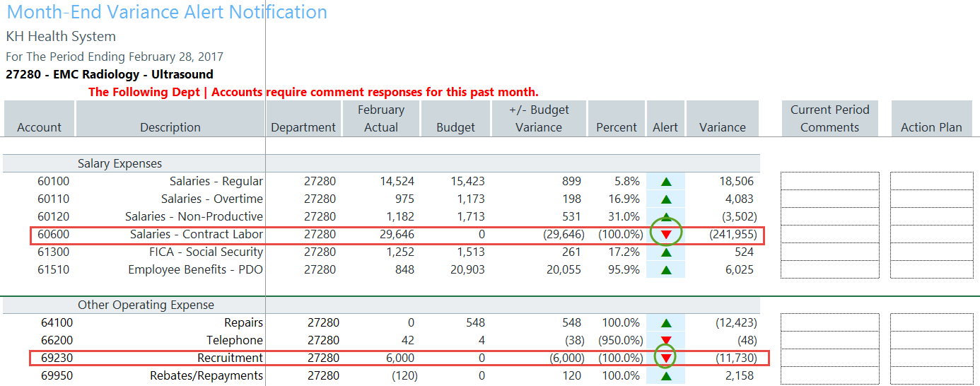Click the Other Operating Expense section heading
This screenshot has width=980, height=386.
146,305
